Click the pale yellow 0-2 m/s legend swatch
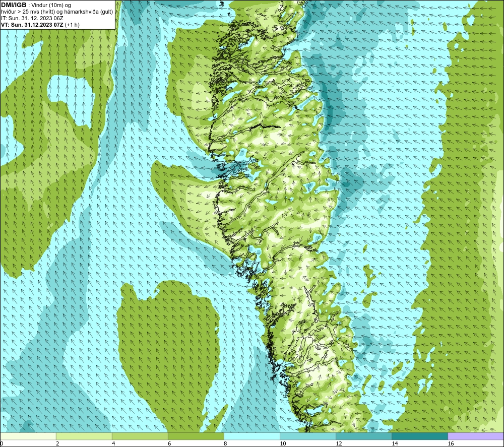 [x=28, y=436]
